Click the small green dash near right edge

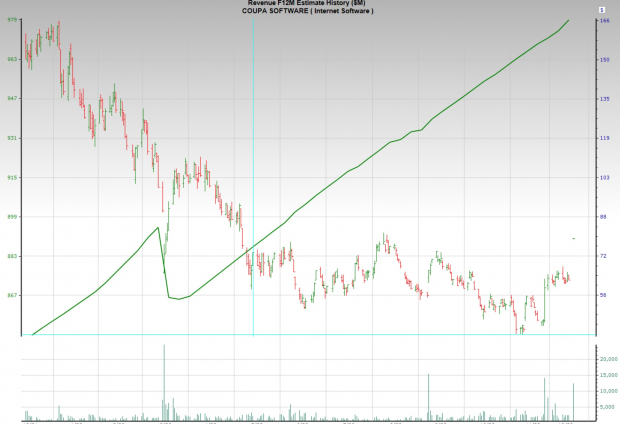pyautogui.click(x=573, y=238)
